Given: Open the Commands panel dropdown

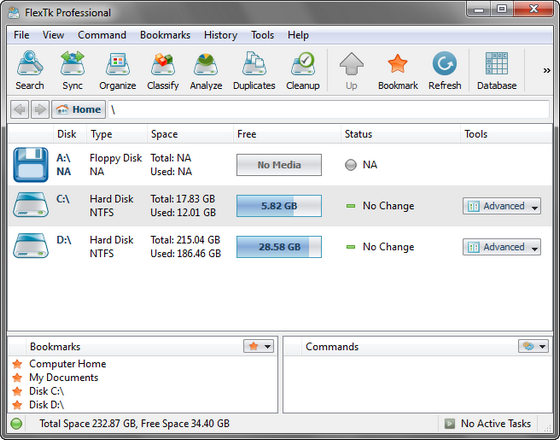Looking at the screenshot, I should click(x=533, y=346).
